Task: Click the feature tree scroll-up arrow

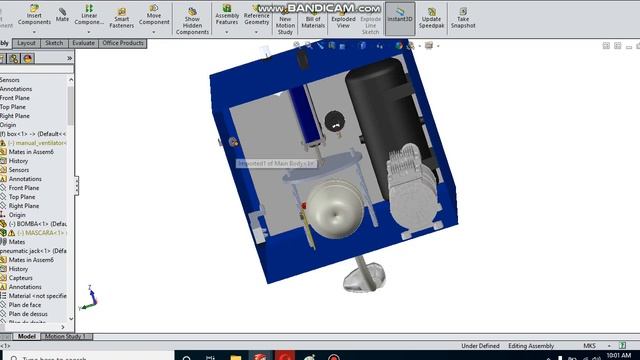Action: coord(71,80)
